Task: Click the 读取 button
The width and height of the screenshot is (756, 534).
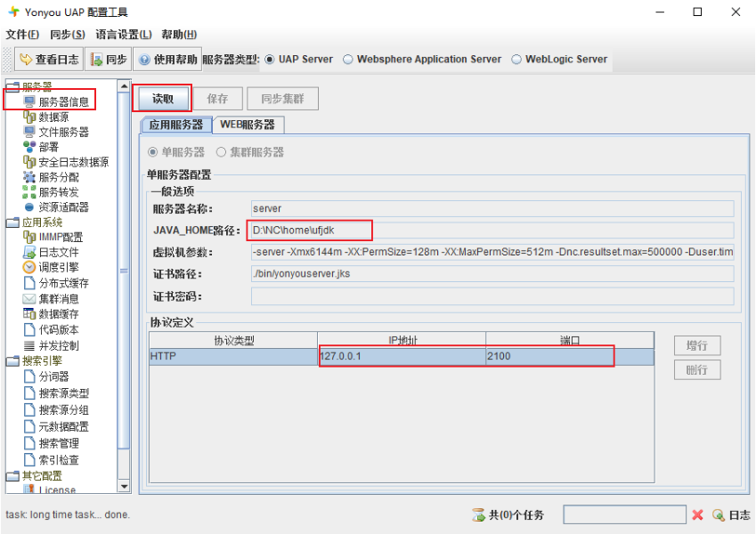Action: pyautogui.click(x=162, y=99)
